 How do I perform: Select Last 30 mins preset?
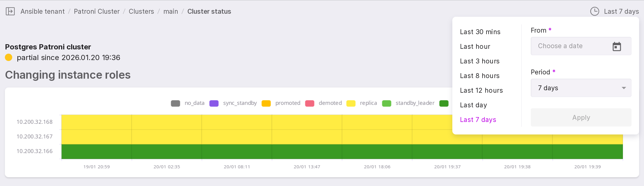480,32
